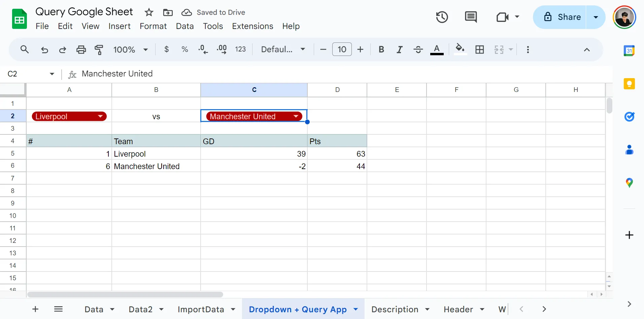Open Google Tasks side panel
The width and height of the screenshot is (644, 319).
coord(629,117)
